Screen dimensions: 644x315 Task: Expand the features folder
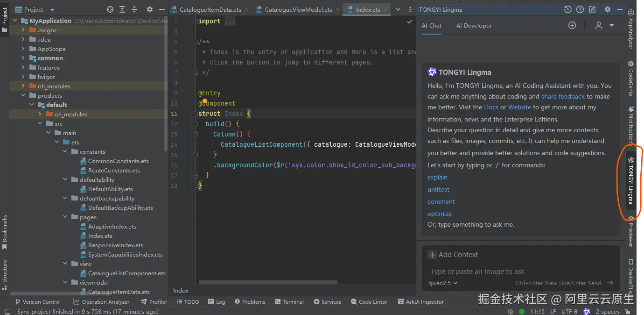[x=23, y=68]
